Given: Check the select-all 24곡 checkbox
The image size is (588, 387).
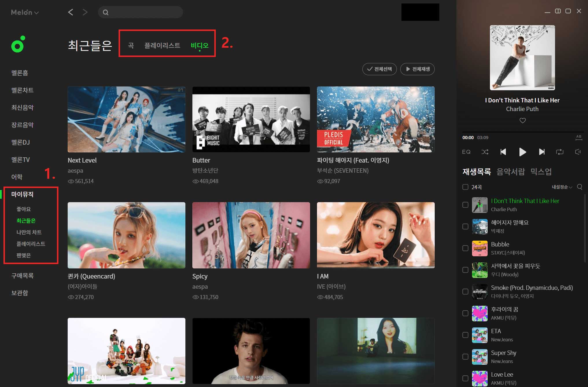Looking at the screenshot, I should coord(465,187).
